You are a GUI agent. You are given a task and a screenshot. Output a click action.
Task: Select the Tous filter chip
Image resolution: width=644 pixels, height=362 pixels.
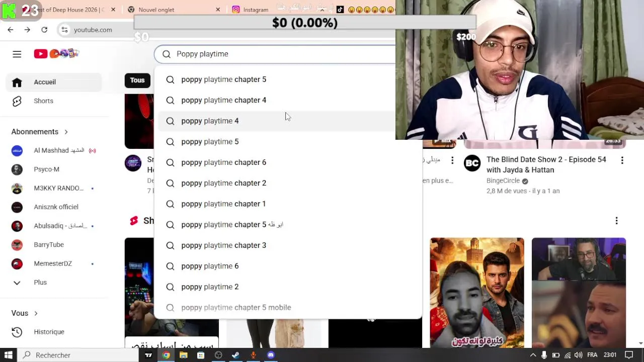pyautogui.click(x=137, y=80)
